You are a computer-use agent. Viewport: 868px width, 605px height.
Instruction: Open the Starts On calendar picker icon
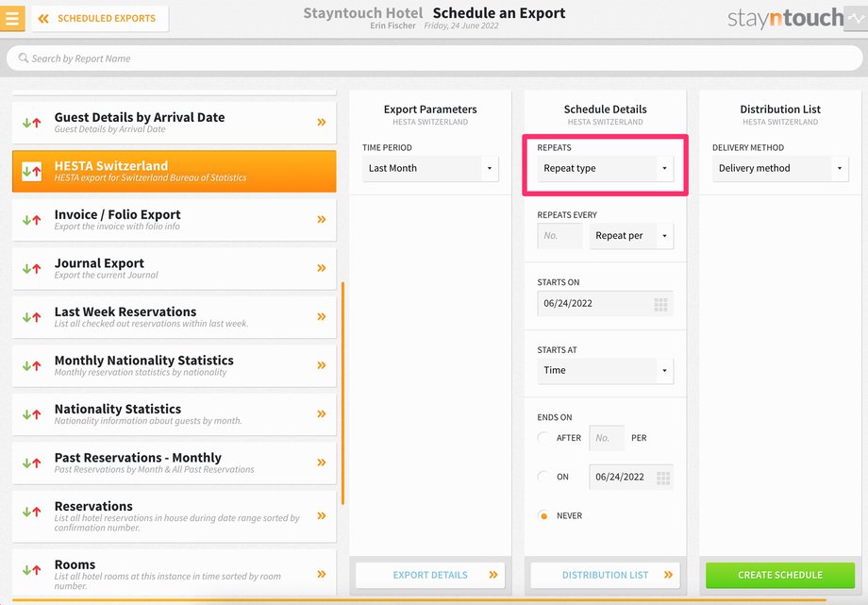click(x=661, y=304)
